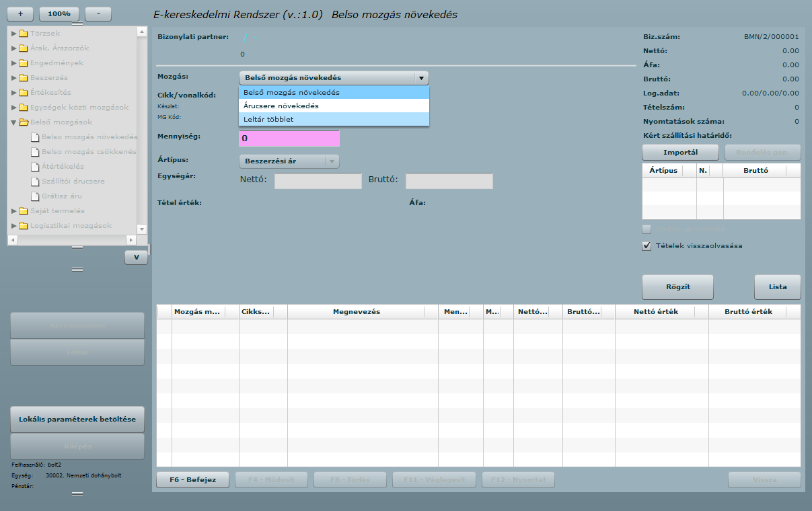
Task: Click the Értékesítés folder icon
Action: coord(24,92)
